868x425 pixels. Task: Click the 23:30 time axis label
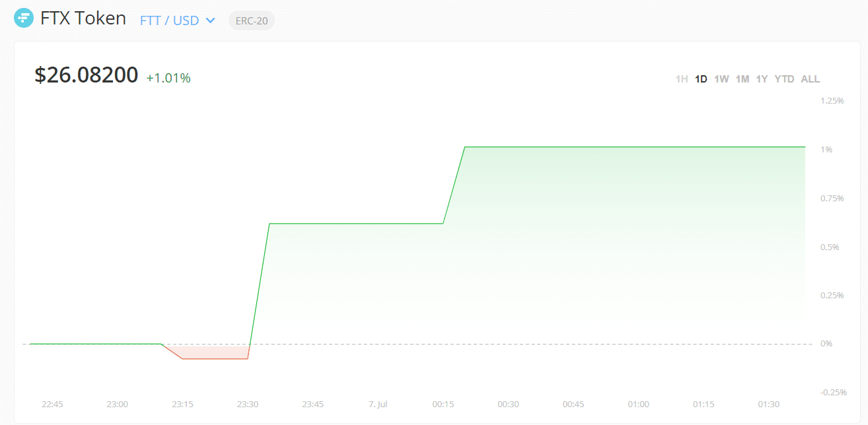[x=248, y=405]
